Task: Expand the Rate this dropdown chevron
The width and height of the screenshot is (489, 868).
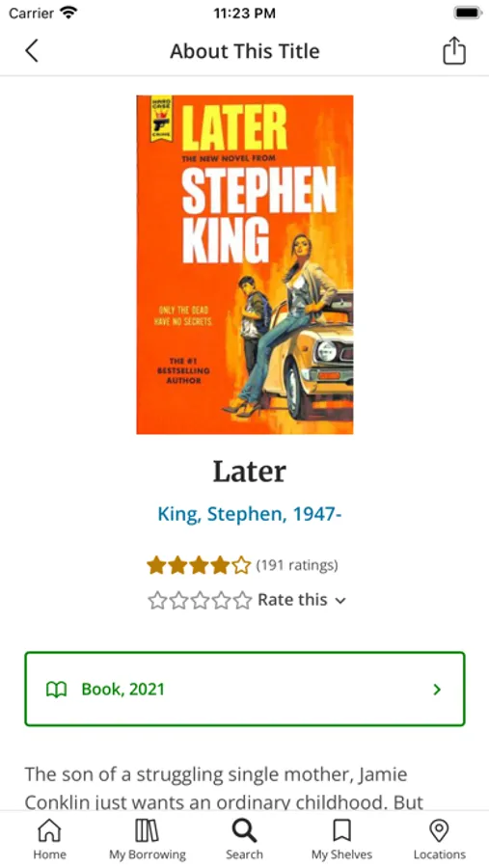Action: [x=340, y=601]
